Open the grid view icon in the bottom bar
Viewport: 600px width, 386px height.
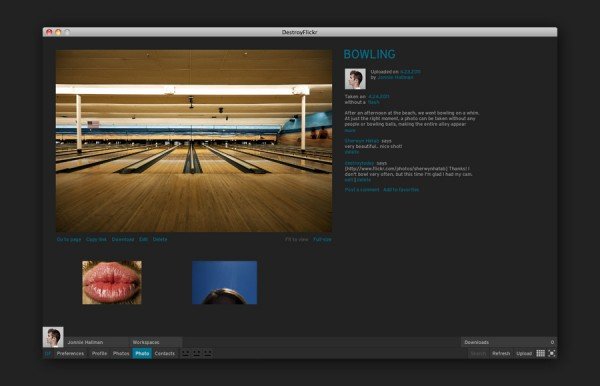click(x=540, y=353)
